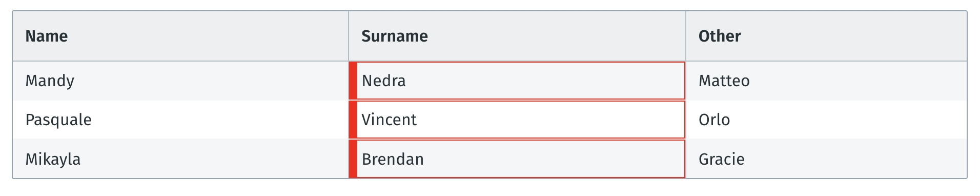
Task: Click the Brendan text in the highlighted cell
Action: click(393, 159)
